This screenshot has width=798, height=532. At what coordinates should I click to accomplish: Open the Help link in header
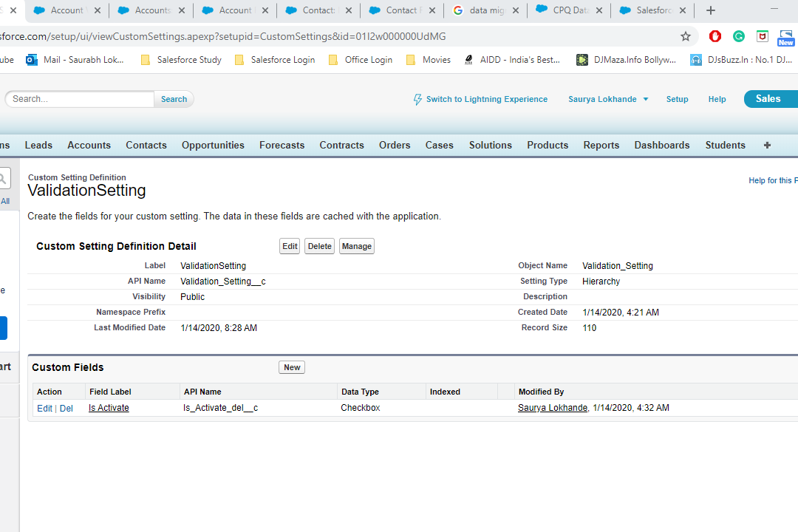717,99
